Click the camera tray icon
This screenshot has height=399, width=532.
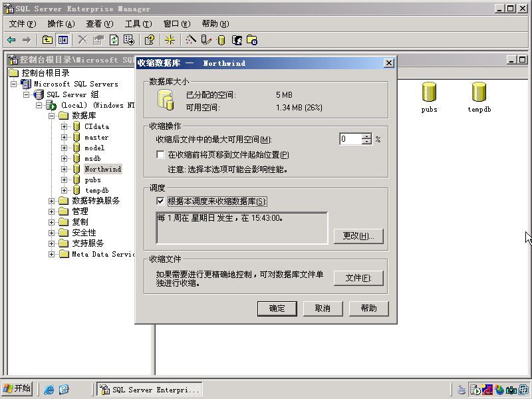pyautogui.click(x=511, y=390)
